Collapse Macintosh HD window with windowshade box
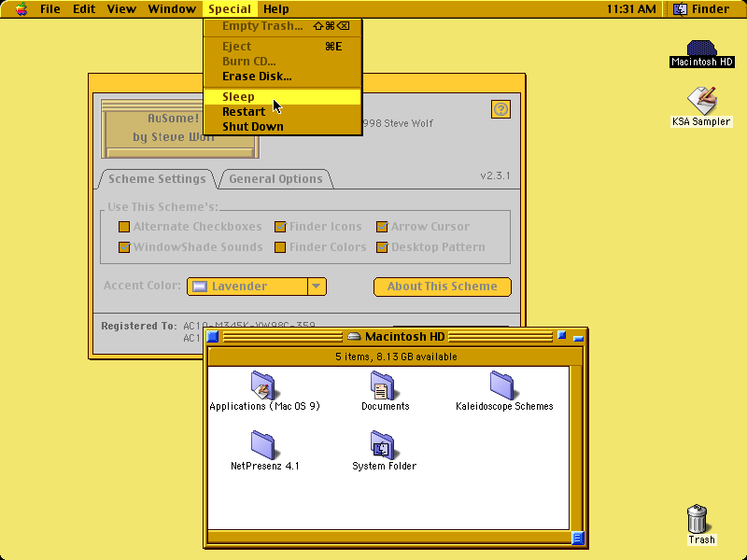 point(578,338)
